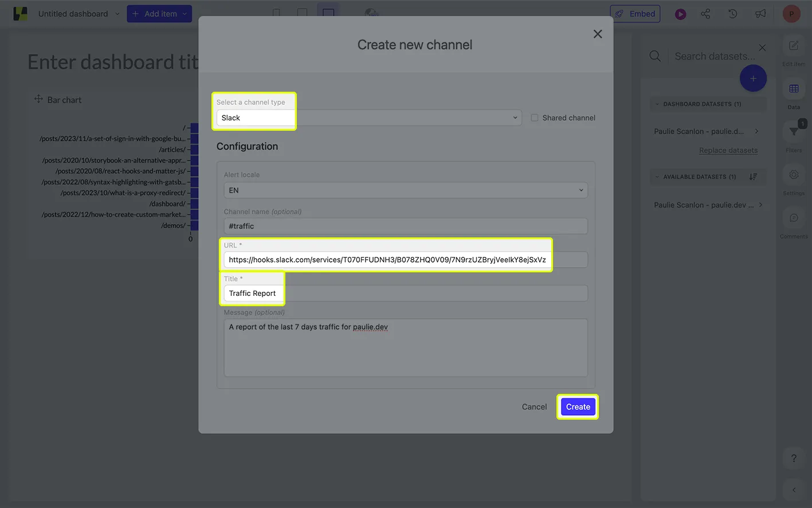Image resolution: width=812 pixels, height=508 pixels.
Task: Expand the Paulie Scanlon dashboard dataset chevron
Action: click(757, 131)
